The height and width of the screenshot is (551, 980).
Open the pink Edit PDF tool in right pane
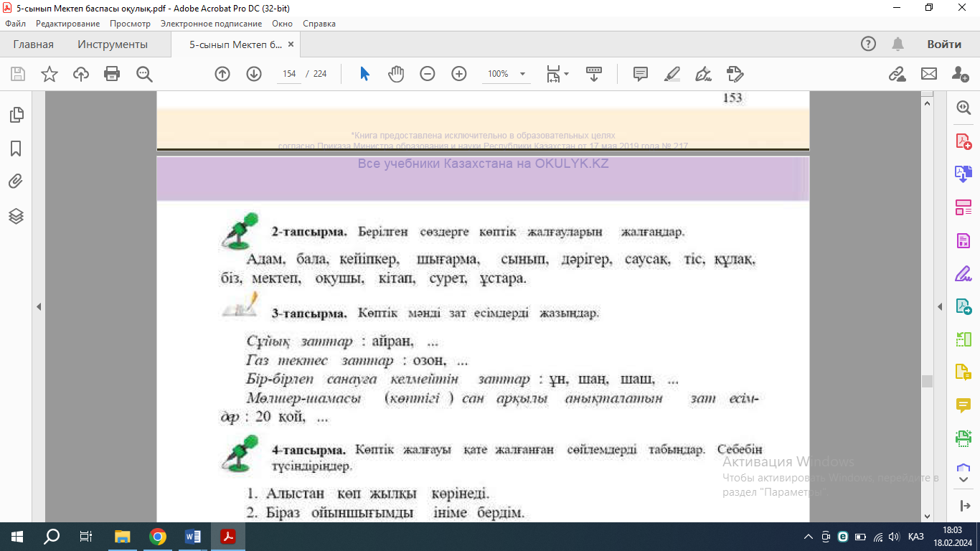pyautogui.click(x=963, y=207)
